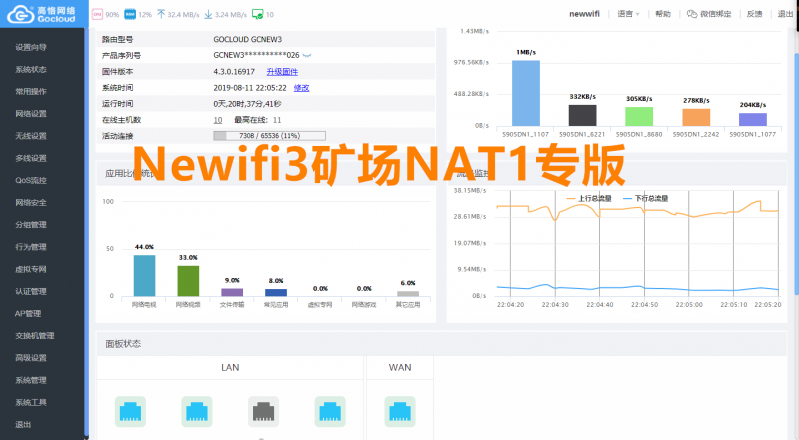Open 帮助 in the top bar

663,14
